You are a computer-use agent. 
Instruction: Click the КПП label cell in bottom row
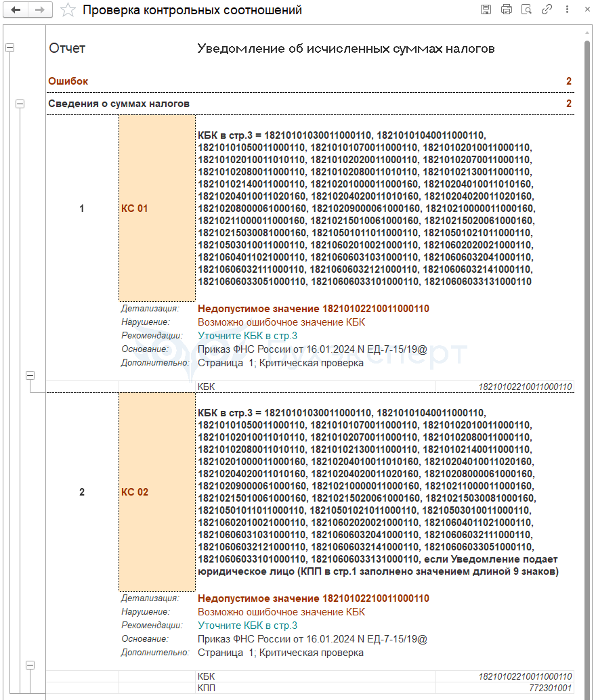pyautogui.click(x=316, y=688)
